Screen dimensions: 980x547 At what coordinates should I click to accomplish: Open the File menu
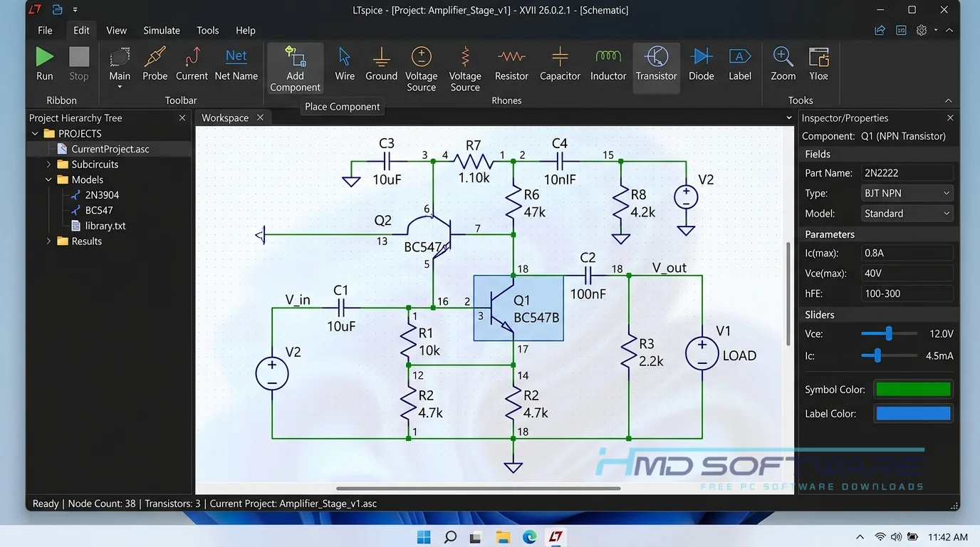[x=45, y=30]
